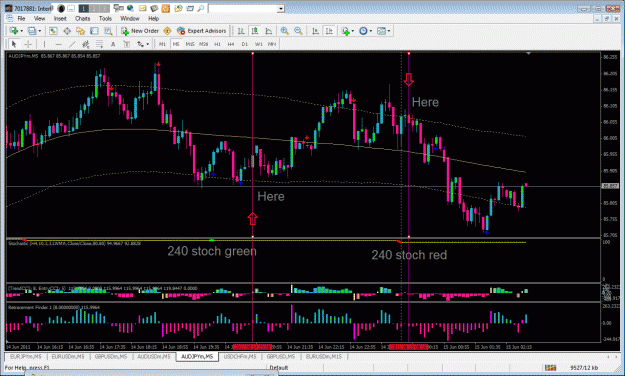Switch chart to M30 timeframe
Viewport: 625px width, 376px height.
point(203,44)
